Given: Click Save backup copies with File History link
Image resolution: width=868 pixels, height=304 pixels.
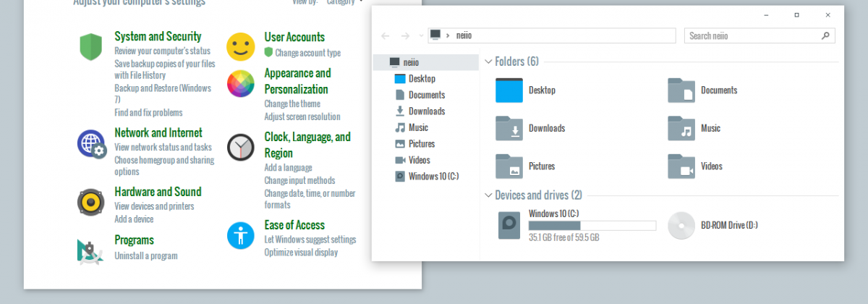Looking at the screenshot, I should point(165,69).
